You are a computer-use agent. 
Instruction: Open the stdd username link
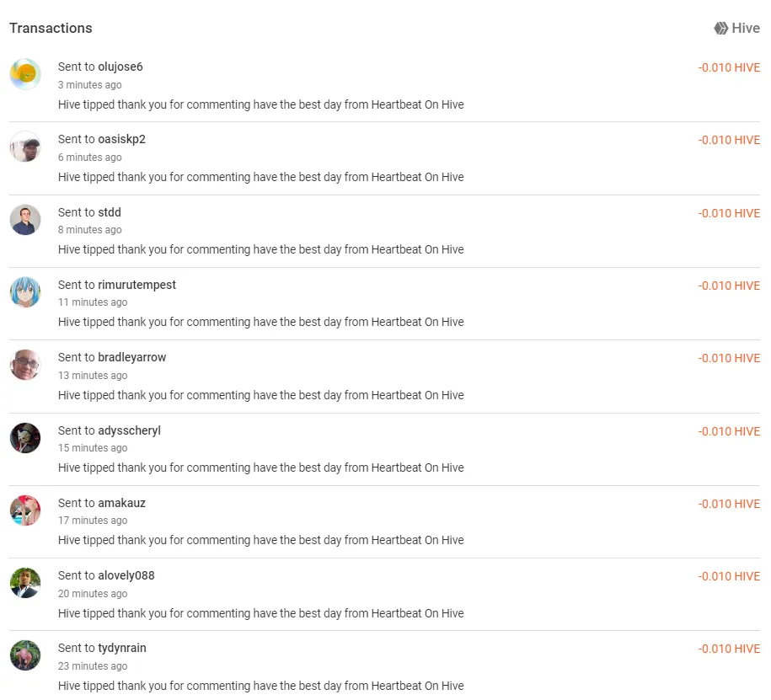coord(110,212)
